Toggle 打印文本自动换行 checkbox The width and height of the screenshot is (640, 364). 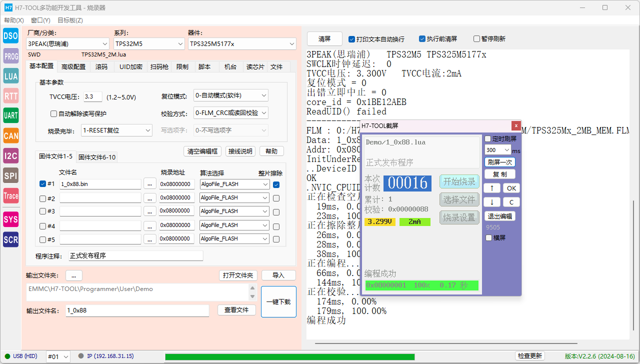351,39
